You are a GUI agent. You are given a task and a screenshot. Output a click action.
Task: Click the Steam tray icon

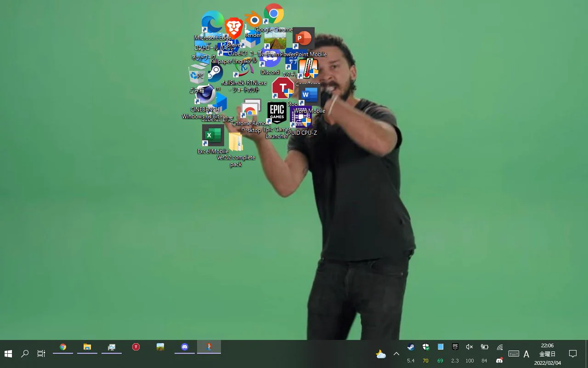tap(411, 347)
